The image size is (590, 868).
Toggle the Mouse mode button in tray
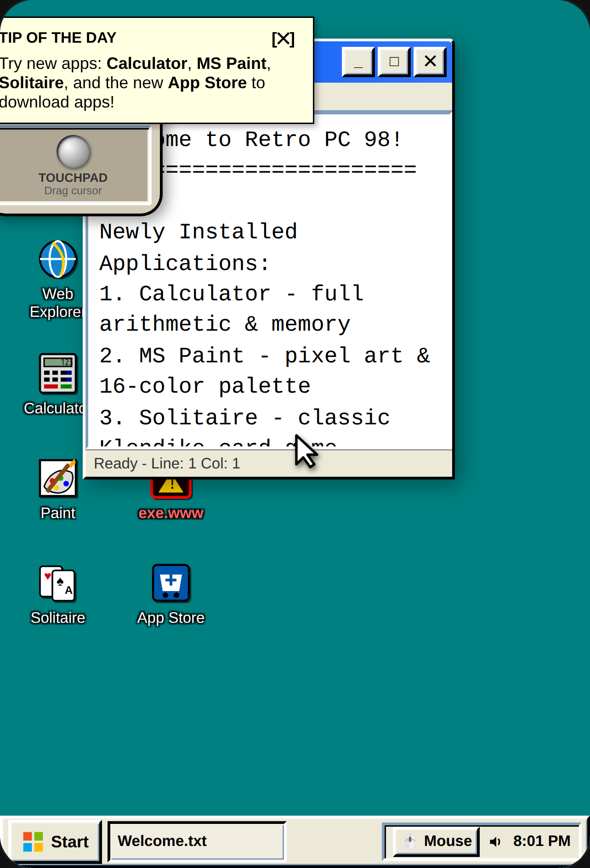[437, 841]
